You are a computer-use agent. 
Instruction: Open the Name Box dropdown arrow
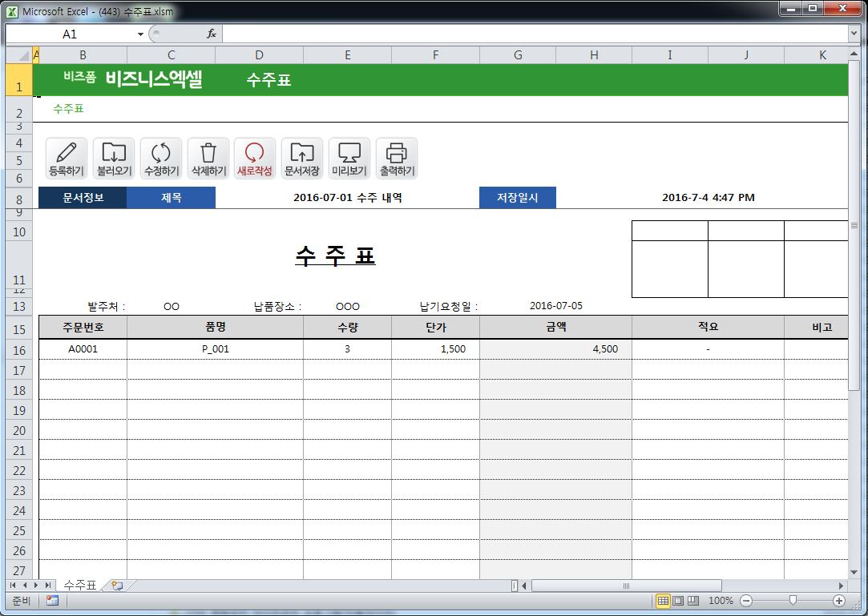(140, 34)
